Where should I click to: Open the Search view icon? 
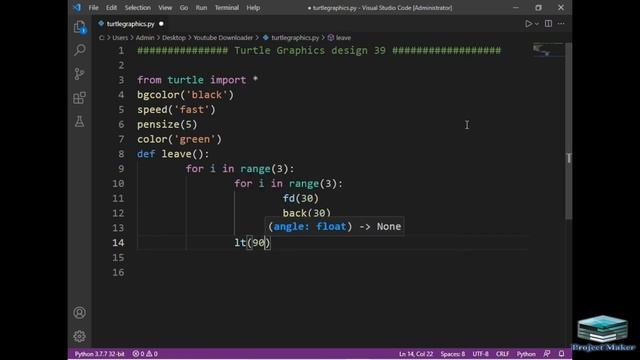(x=80, y=50)
